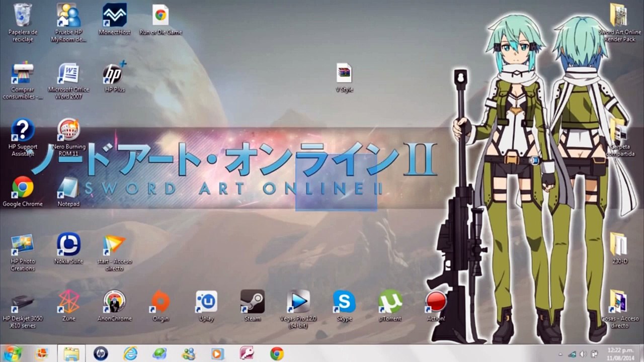Select the Vegas Pro 12.0 (64-bit) shortcut
This screenshot has height=362, width=644.
point(298,310)
